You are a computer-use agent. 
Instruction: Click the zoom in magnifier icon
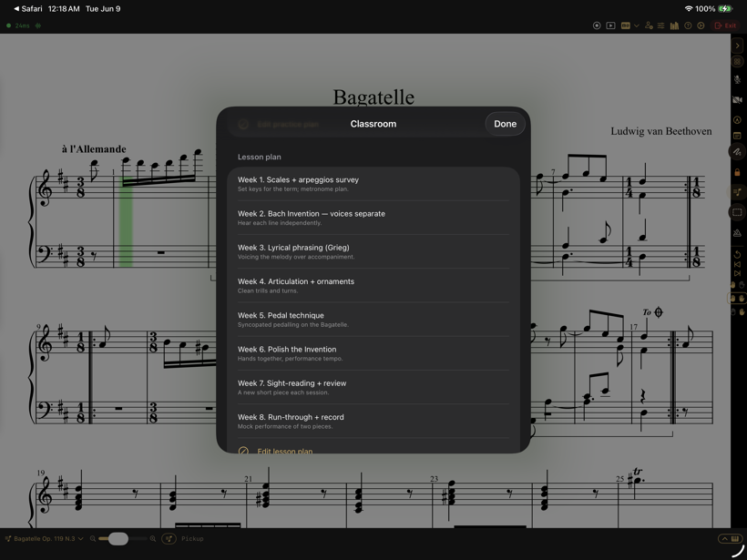153,538
